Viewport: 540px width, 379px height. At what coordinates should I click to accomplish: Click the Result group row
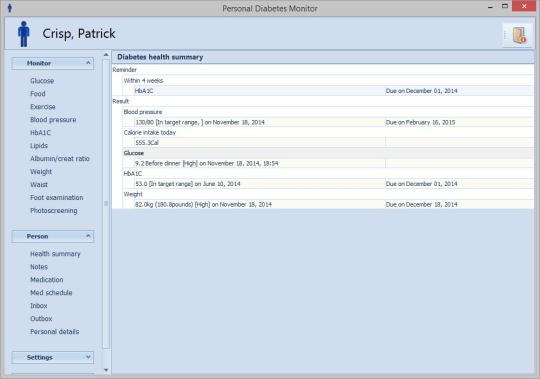click(323, 101)
